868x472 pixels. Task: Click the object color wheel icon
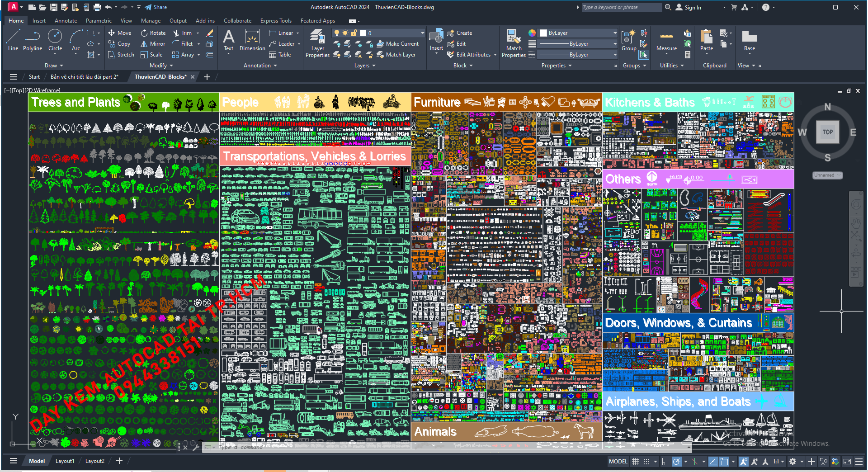[x=532, y=33]
